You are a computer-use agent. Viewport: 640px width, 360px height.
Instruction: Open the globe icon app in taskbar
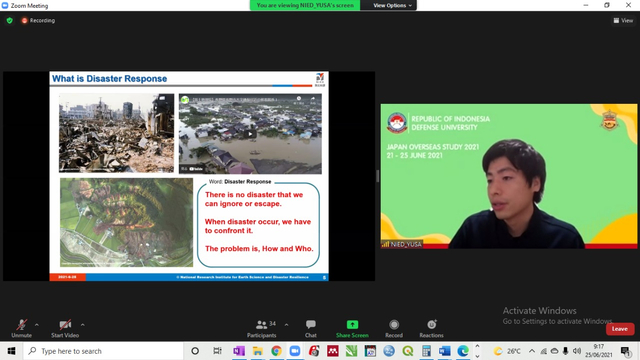[x=389, y=351]
